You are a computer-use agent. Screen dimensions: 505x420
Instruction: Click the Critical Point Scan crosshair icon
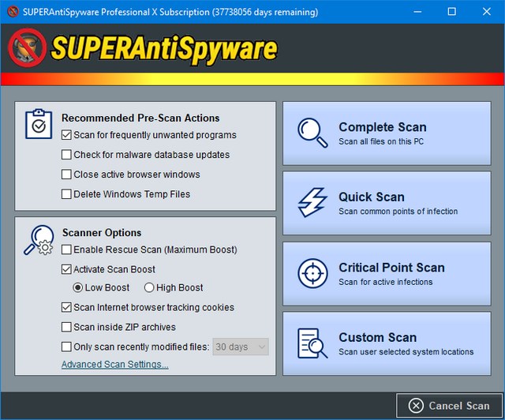pyautogui.click(x=312, y=273)
